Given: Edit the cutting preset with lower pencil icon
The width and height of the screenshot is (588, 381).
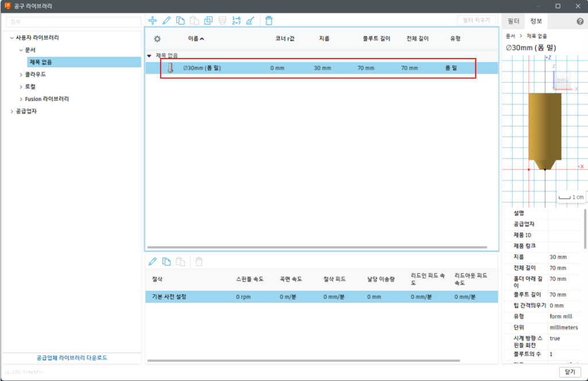Looking at the screenshot, I should [x=153, y=261].
